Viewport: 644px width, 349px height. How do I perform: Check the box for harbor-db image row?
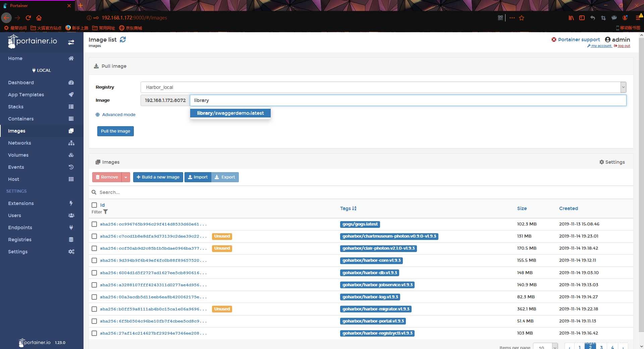[94, 273]
